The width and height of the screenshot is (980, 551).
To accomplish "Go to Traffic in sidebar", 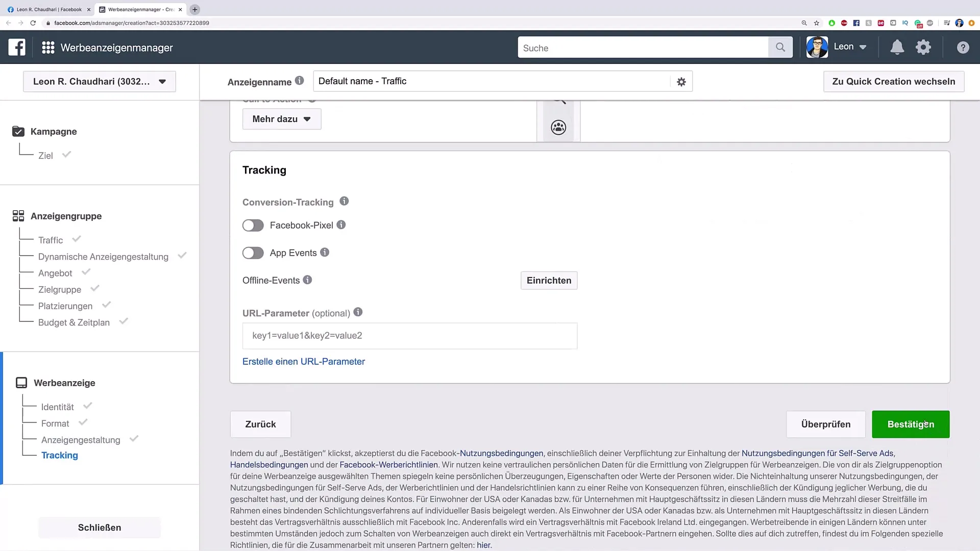I will coord(51,240).
